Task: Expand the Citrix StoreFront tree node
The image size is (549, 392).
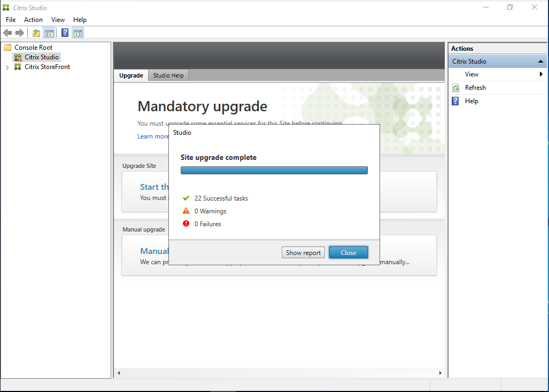Action: 7,67
